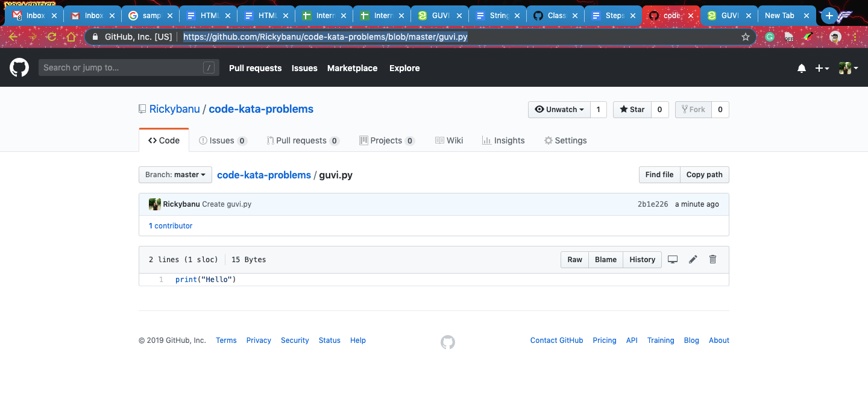
Task: Click inside the search or jump to field
Action: (x=121, y=67)
